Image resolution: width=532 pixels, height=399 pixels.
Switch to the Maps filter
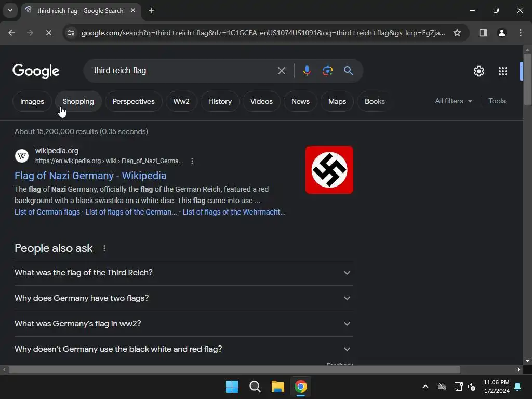[x=337, y=101]
